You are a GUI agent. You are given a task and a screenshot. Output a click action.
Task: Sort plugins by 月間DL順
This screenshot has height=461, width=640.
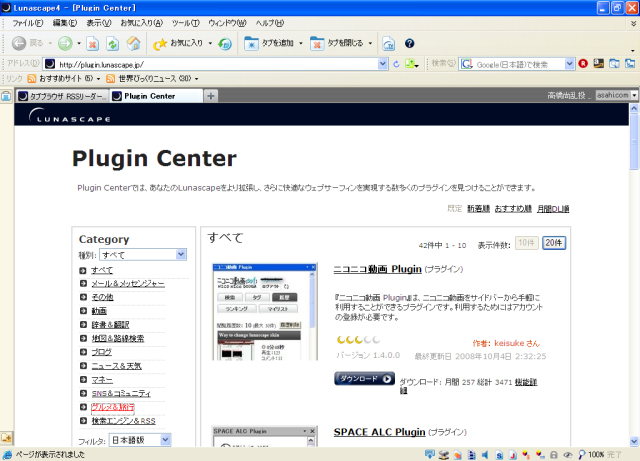click(x=553, y=209)
